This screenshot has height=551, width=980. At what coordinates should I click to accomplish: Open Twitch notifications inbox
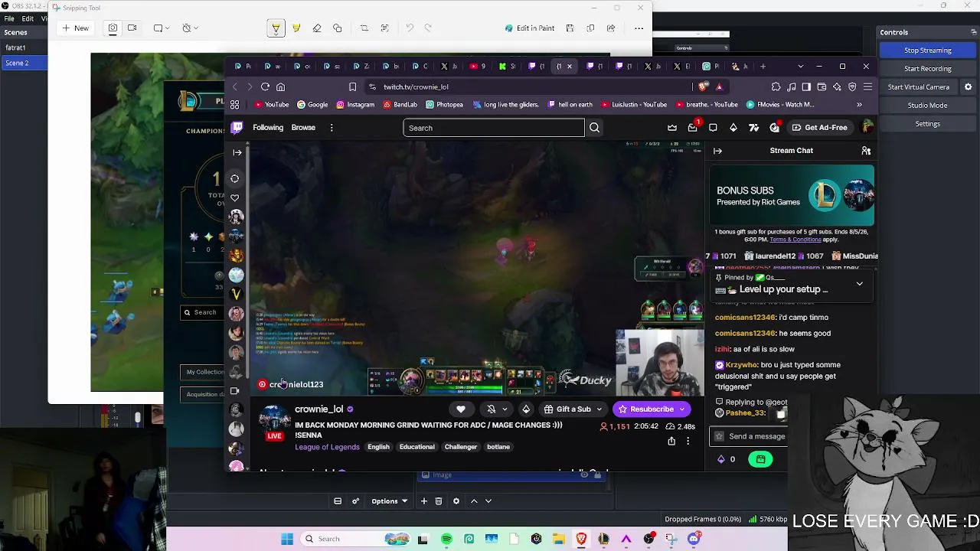pyautogui.click(x=693, y=128)
